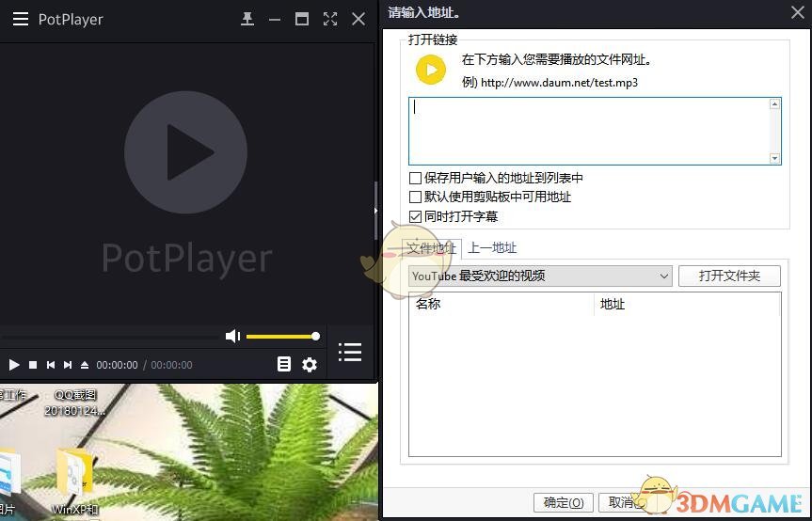The height and width of the screenshot is (521, 812).
Task: Select the QQ截图 desktop icon
Action: [x=75, y=403]
